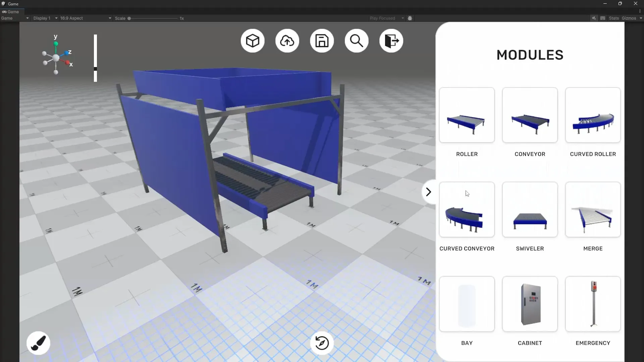The height and width of the screenshot is (362, 644).
Task: Toggle Gizmos visibility
Action: click(629, 18)
